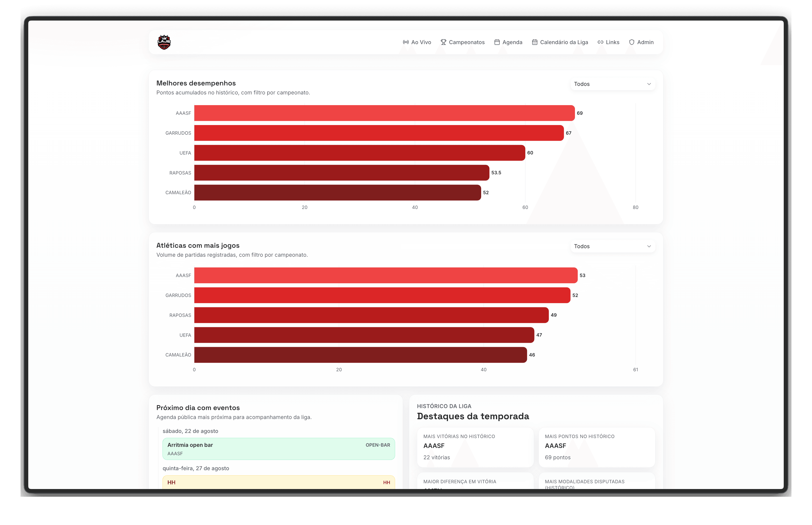Screen dimensions: 812x525
Task: Click the league shield logo
Action: 164,42
